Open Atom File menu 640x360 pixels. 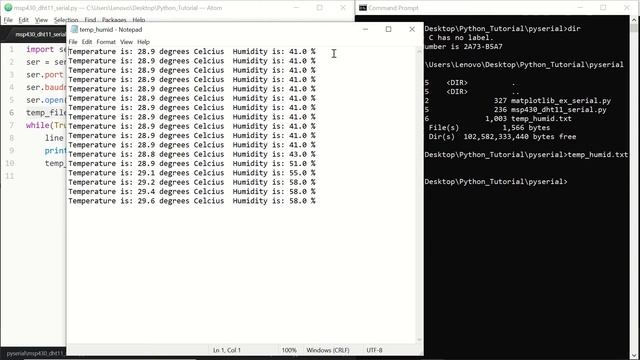(x=8, y=20)
